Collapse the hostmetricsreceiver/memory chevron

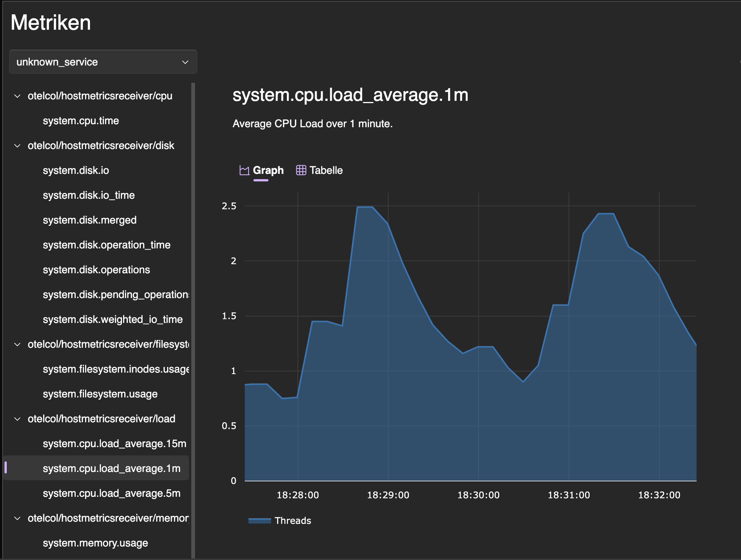(17, 518)
